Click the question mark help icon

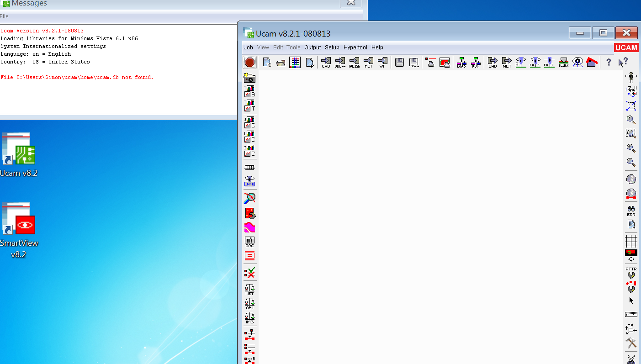click(609, 63)
